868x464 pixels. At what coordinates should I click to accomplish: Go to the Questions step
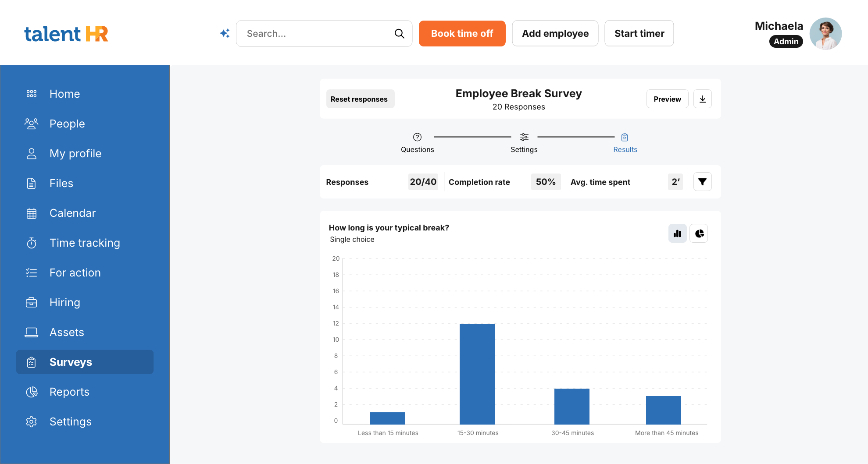coord(417,143)
